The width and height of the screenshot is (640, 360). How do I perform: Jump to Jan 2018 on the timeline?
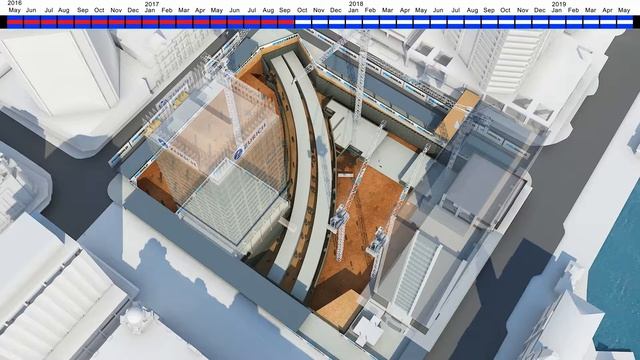[354, 22]
